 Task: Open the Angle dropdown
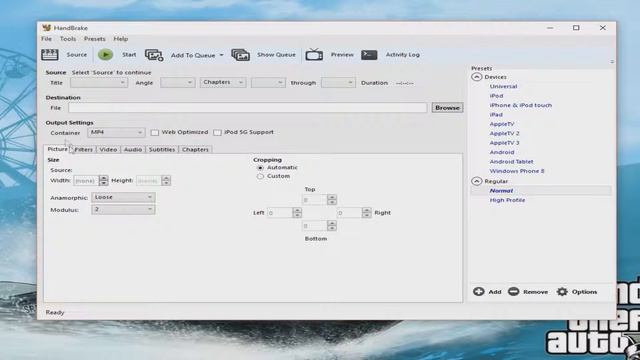(178, 82)
